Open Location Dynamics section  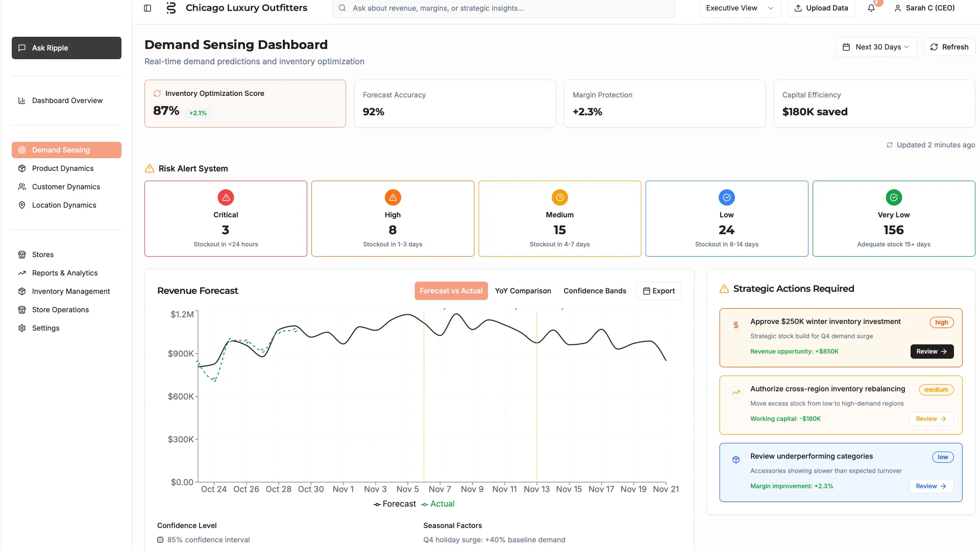[x=63, y=205]
